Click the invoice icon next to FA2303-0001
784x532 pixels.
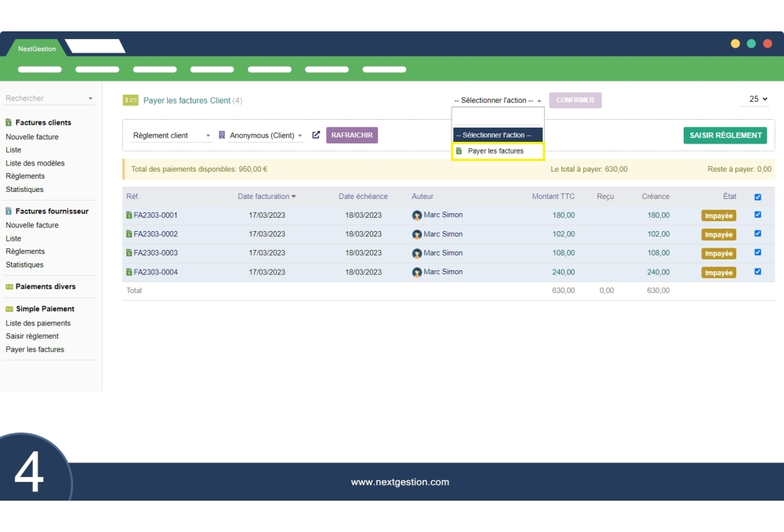(x=129, y=215)
